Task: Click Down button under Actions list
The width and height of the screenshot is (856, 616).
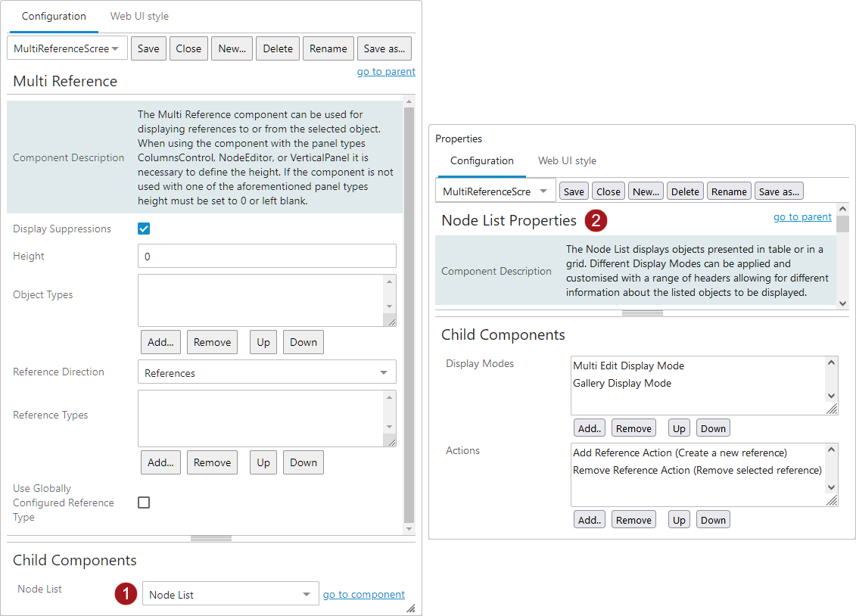Action: click(712, 520)
